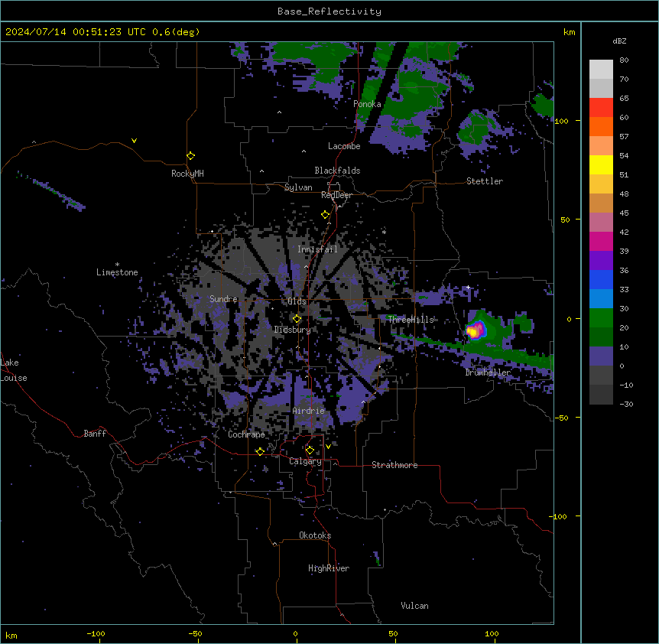The image size is (659, 644).
Task: Select the bright green 20-30 dBZ legend swatch
Action: 601,318
